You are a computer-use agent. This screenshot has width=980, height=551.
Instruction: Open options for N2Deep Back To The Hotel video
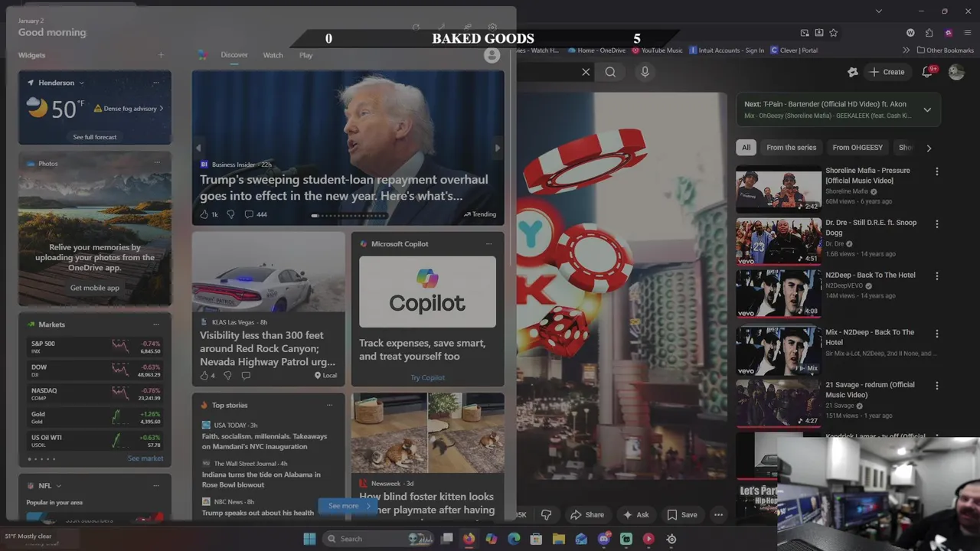pos(936,275)
